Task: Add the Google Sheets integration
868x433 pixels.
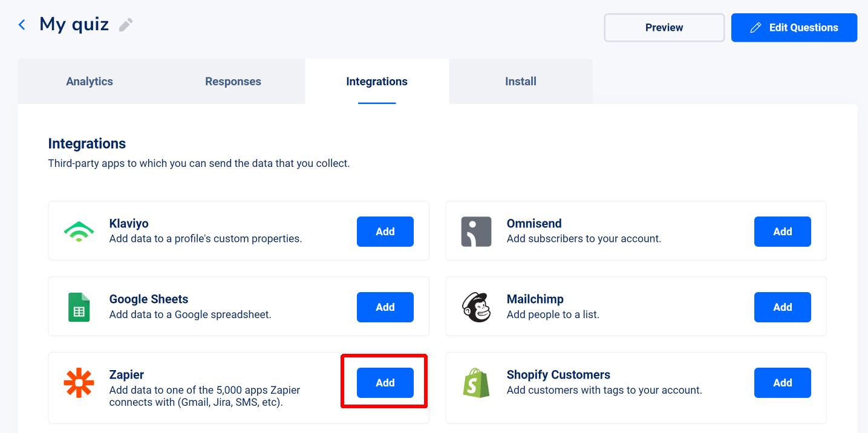Action: point(385,307)
